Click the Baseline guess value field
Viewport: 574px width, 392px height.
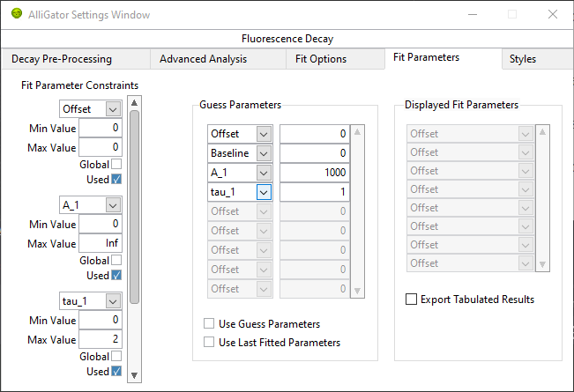pyautogui.click(x=315, y=153)
